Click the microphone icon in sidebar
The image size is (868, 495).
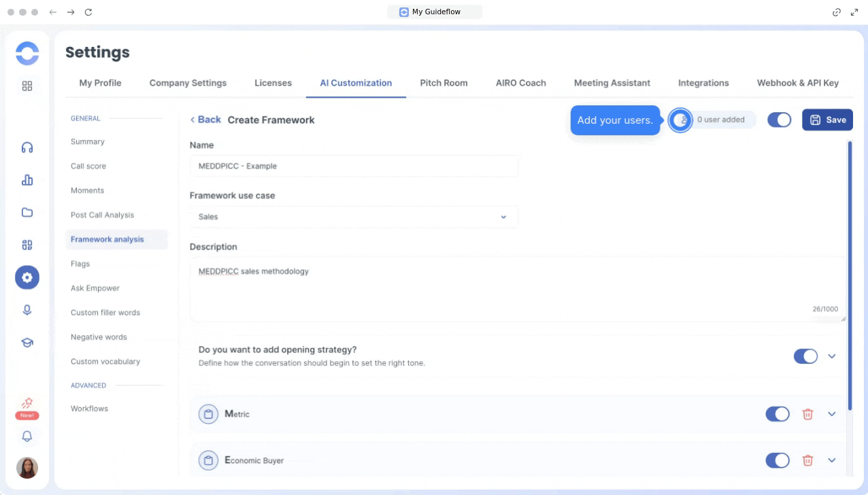point(27,310)
